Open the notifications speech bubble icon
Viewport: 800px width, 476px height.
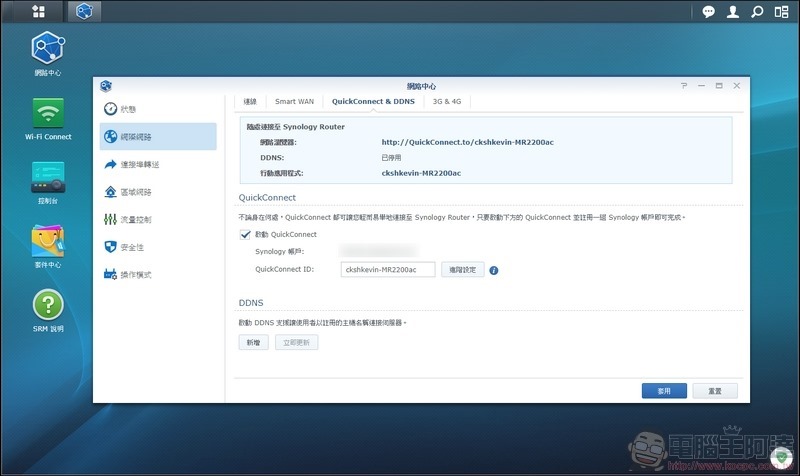tap(708, 12)
